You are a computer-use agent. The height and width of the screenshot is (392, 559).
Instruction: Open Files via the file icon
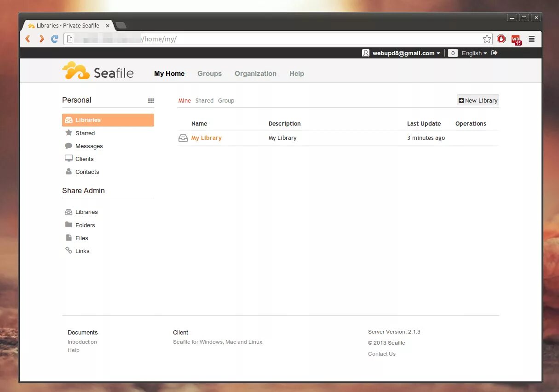69,238
